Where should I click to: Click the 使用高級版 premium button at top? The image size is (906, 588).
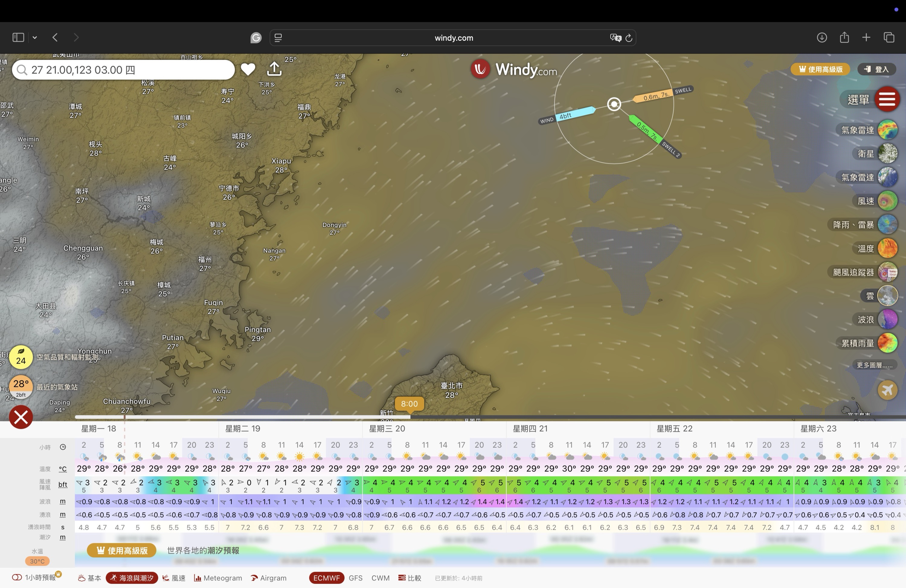[820, 69]
